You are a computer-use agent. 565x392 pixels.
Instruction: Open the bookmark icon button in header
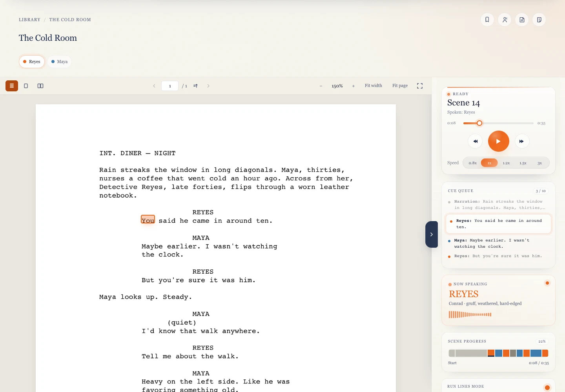click(487, 20)
